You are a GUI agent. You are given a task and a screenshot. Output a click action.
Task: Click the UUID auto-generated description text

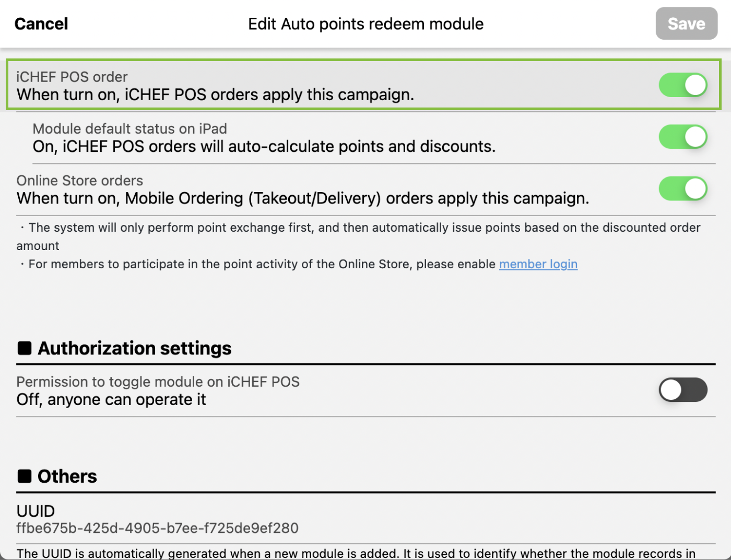[x=355, y=553]
